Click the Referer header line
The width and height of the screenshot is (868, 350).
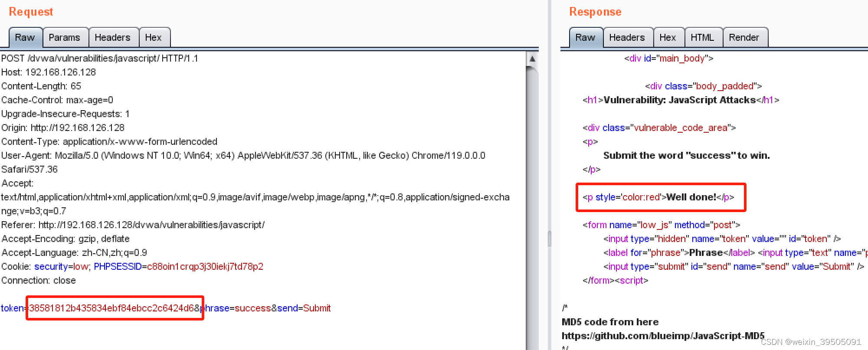tap(133, 225)
